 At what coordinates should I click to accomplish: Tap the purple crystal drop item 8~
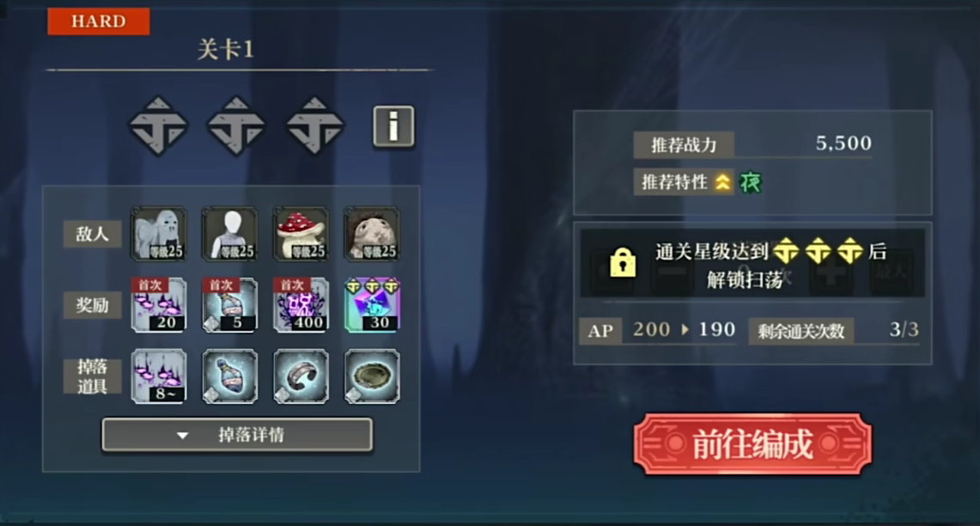tap(159, 376)
